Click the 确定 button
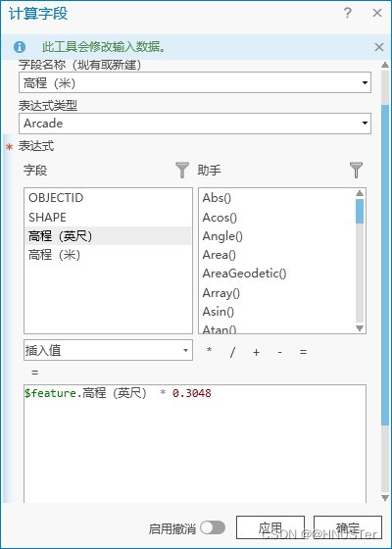392x549 pixels. pos(348,527)
